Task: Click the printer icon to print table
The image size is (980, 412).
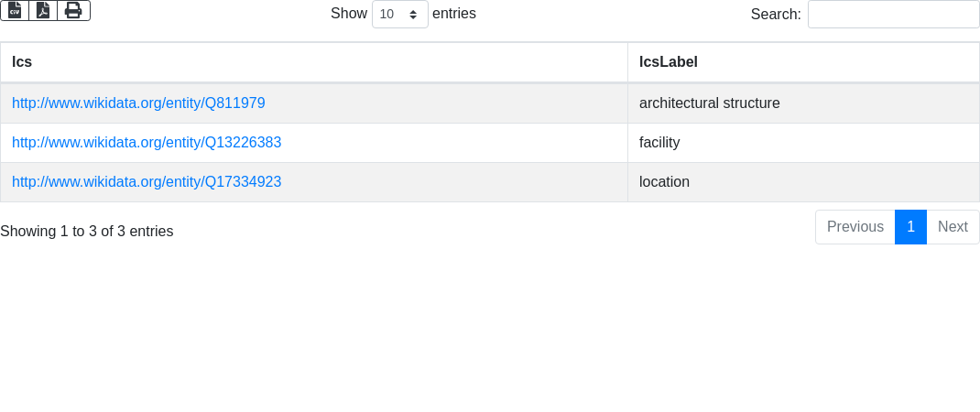Action: 74,11
